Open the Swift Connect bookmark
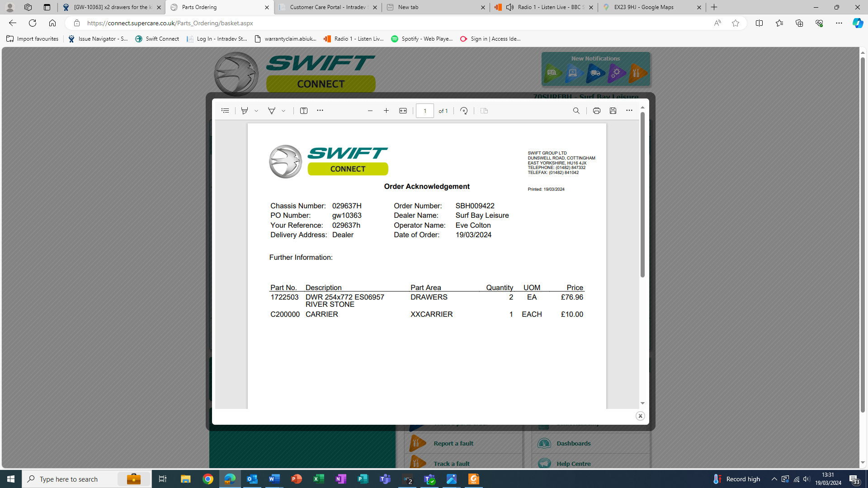 pos(157,39)
